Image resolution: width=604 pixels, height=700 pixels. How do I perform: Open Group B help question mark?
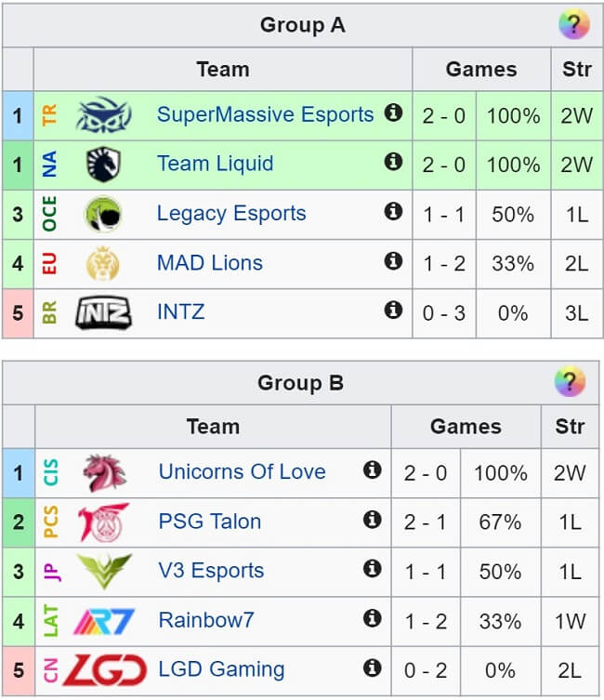click(570, 382)
